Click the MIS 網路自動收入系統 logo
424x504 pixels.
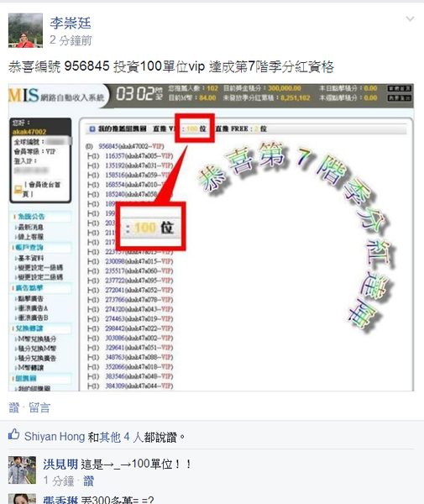pos(57,96)
